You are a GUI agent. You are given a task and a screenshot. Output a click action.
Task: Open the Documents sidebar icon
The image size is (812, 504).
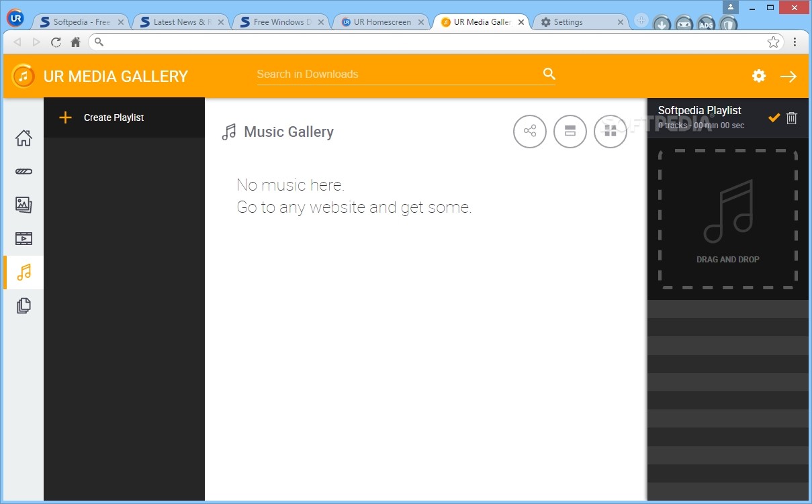coord(24,305)
